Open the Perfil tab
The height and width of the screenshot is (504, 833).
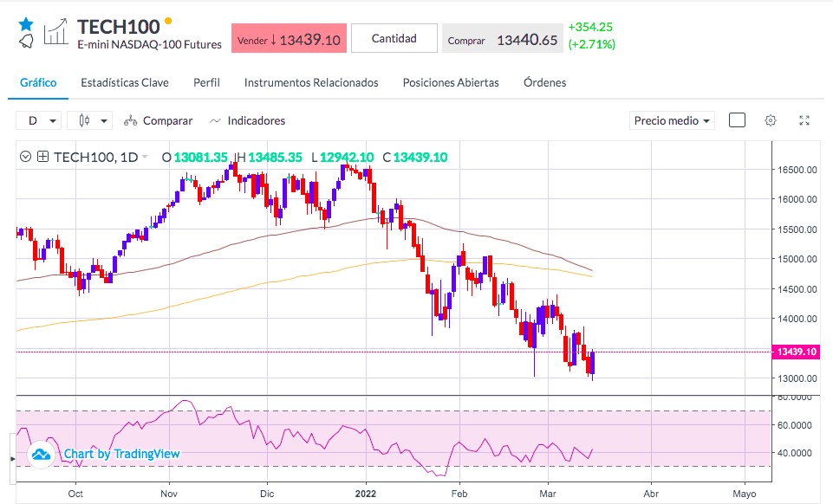coord(206,83)
